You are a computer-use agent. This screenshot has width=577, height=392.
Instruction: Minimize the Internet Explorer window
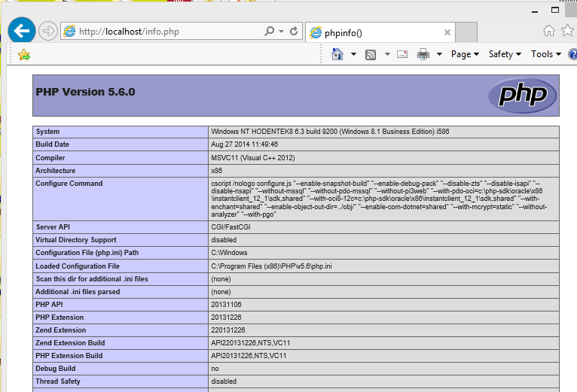[535, 11]
